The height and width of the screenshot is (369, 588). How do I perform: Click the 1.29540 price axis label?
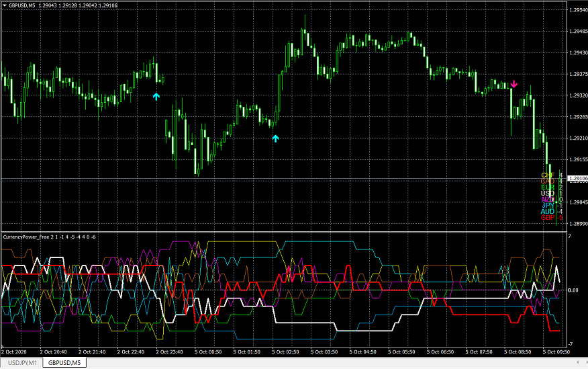coord(578,10)
